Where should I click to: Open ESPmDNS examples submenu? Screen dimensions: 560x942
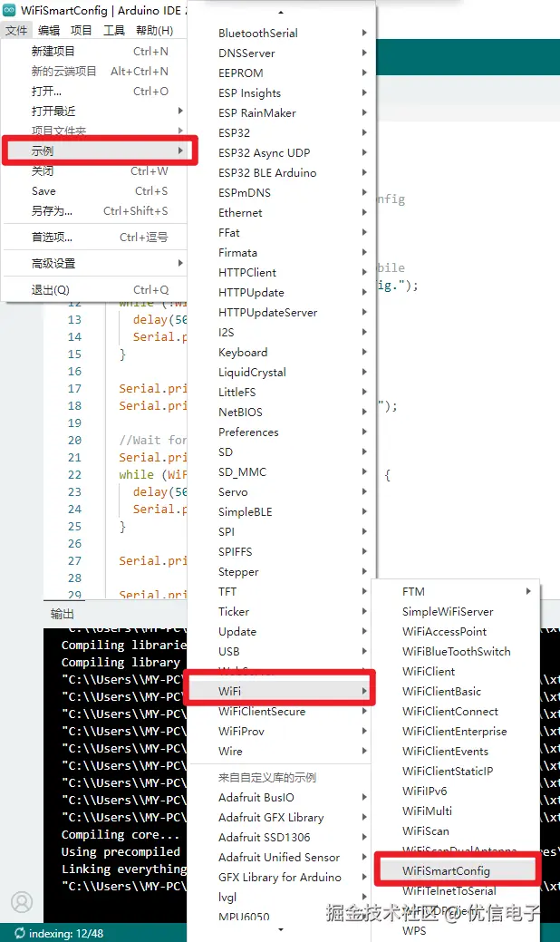click(x=282, y=192)
